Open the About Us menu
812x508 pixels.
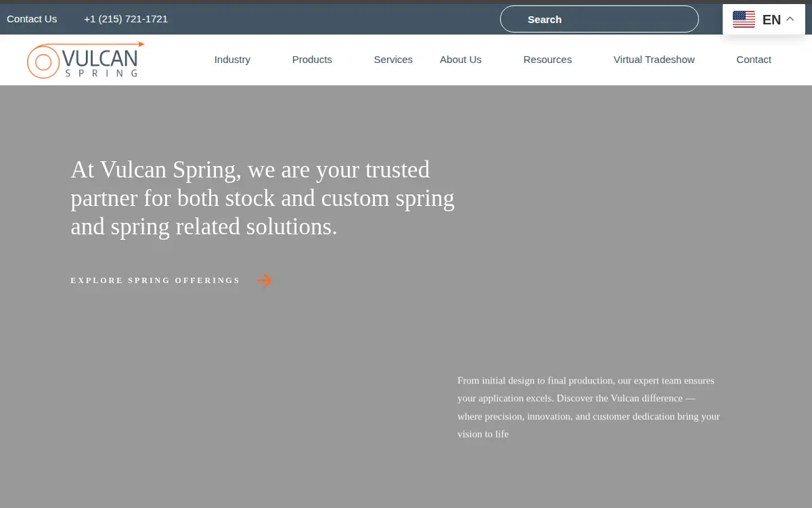461,60
